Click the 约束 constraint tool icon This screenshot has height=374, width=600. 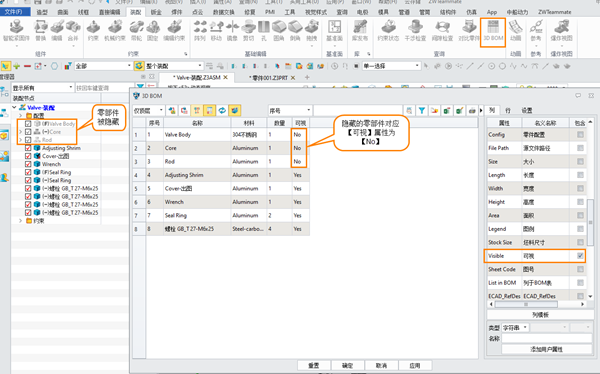(x=93, y=31)
